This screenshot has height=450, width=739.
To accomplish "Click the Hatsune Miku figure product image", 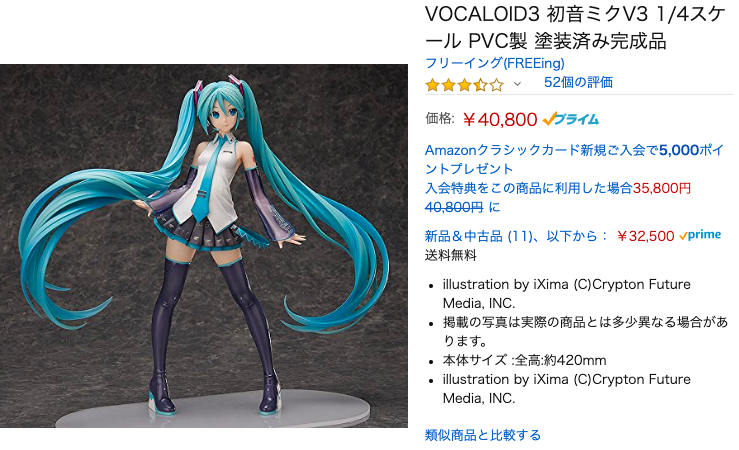I will [x=204, y=246].
